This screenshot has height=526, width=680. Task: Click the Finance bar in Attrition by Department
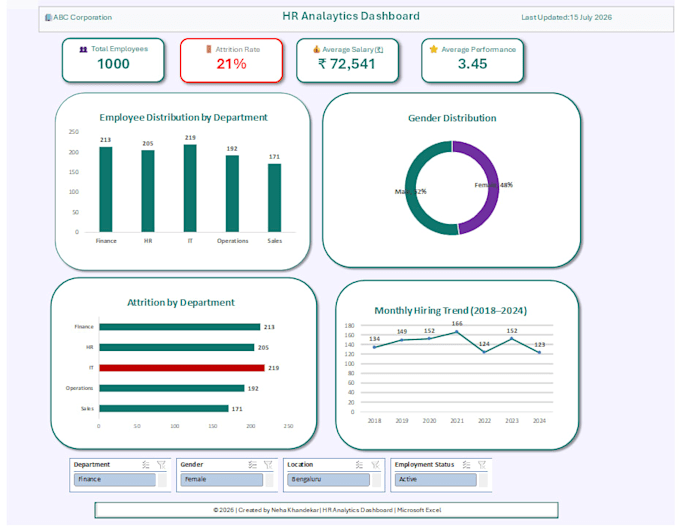pos(180,327)
